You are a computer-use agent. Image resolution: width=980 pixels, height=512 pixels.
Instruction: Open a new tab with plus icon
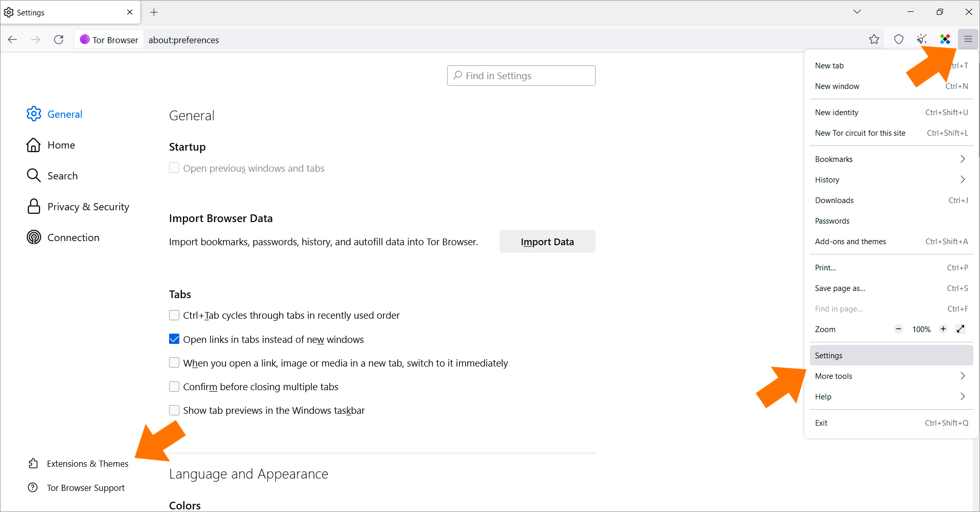click(154, 12)
